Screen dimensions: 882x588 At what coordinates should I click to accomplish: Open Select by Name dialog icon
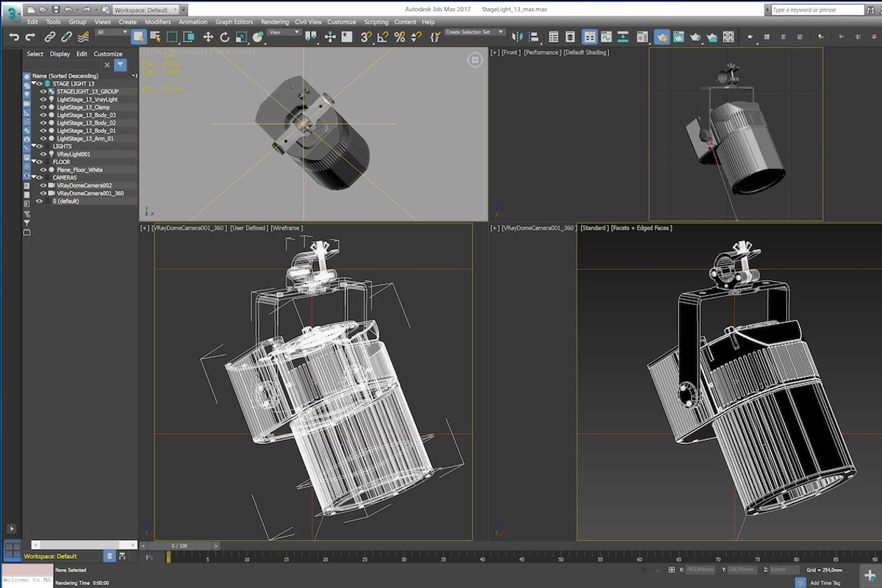tap(155, 37)
